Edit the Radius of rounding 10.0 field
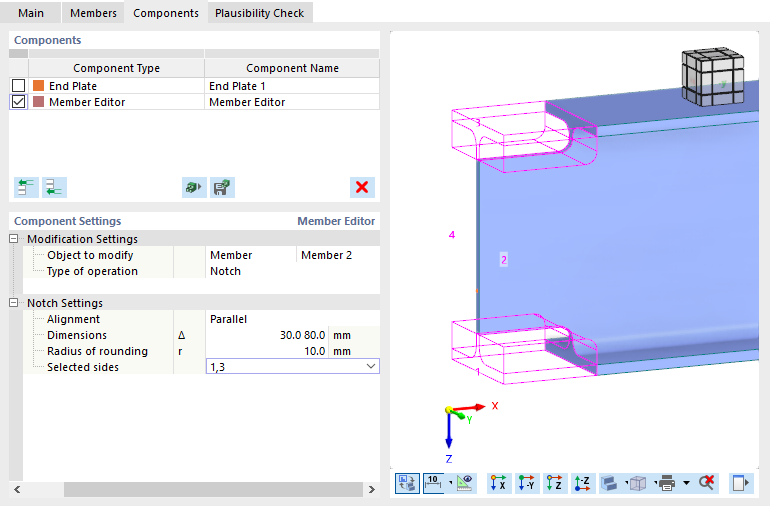 coord(267,351)
